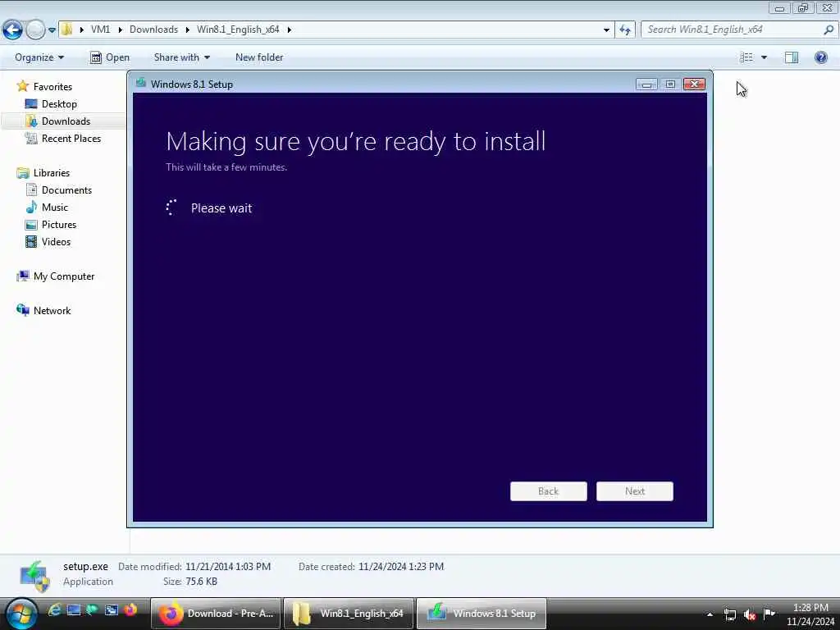This screenshot has height=630, width=840.
Task: Minimize the Windows 8.1 Setup window
Action: (x=646, y=84)
